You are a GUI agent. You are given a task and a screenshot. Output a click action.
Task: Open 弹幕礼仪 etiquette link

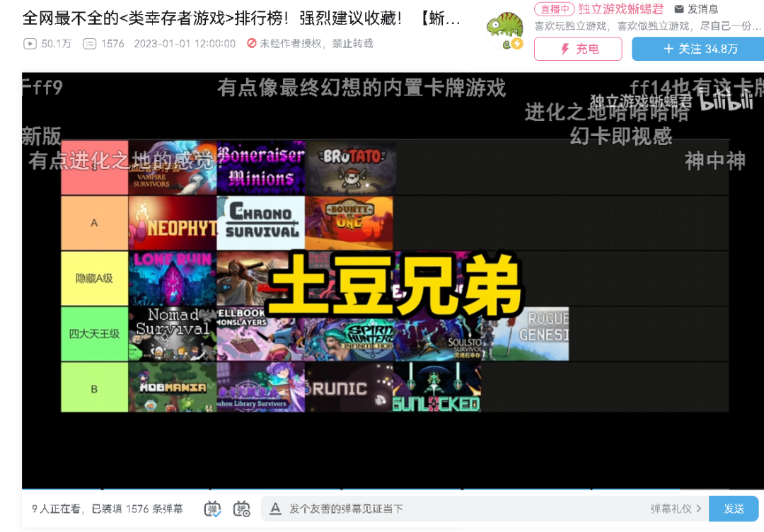pos(676,509)
